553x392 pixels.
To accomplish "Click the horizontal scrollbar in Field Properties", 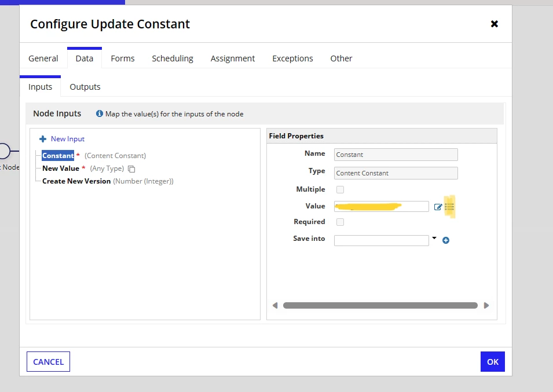I will (x=380, y=305).
